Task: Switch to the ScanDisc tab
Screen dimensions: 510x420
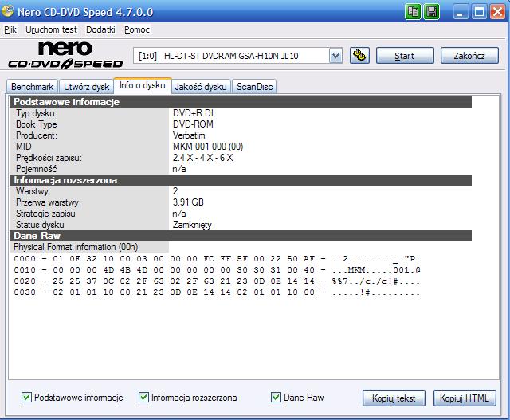Action: coord(254,87)
